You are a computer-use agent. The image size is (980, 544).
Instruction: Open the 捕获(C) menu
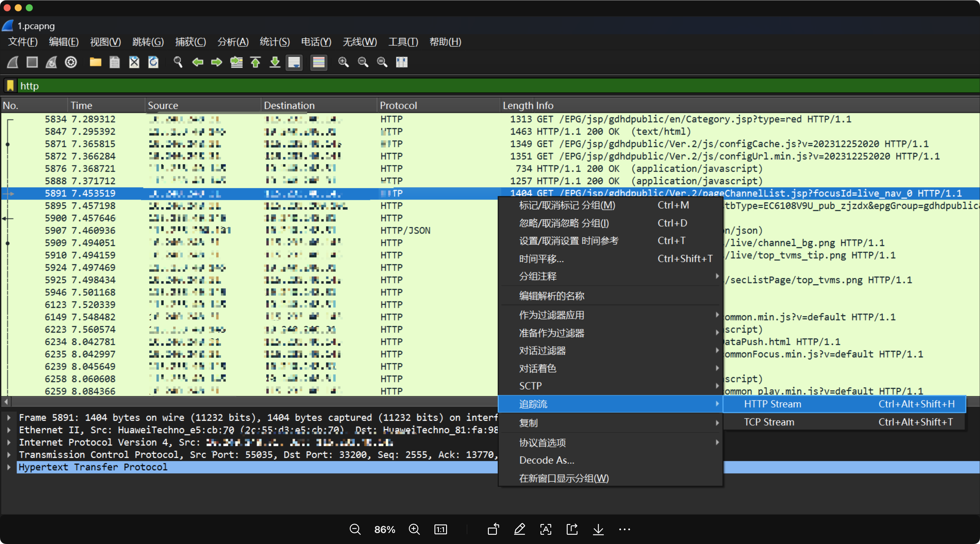pyautogui.click(x=191, y=42)
